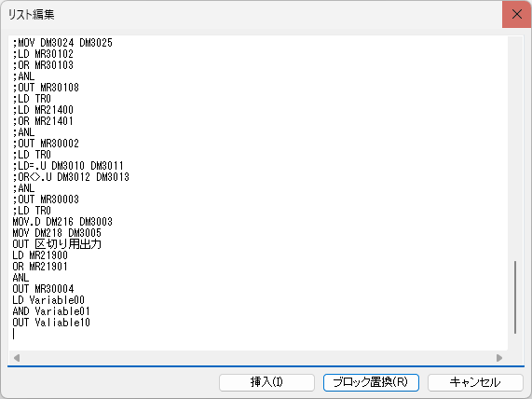Click the line ';LD MR30102'
Screen dimensions: 532x399
(43, 54)
